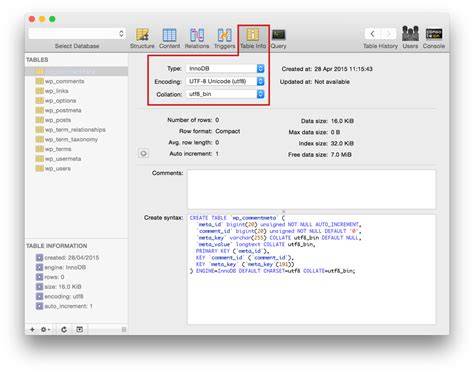Image resolution: width=474 pixels, height=373 pixels.
Task: Minimize the window with yellow button
Action: click(x=42, y=19)
